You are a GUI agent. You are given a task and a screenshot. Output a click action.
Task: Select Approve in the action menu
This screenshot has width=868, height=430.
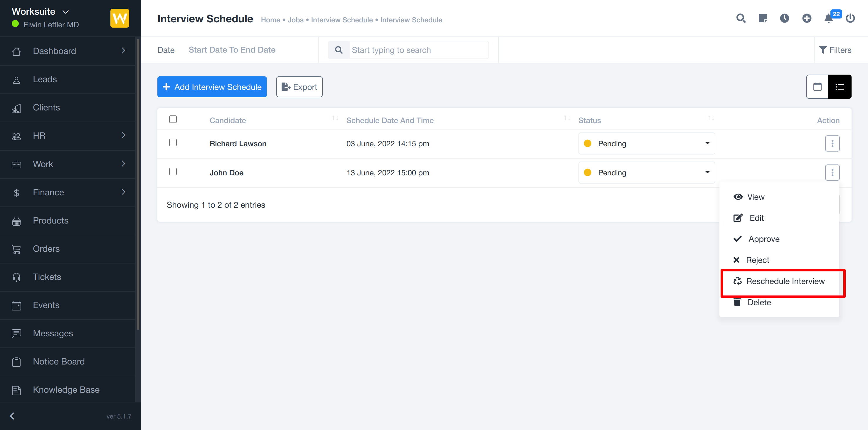click(763, 239)
